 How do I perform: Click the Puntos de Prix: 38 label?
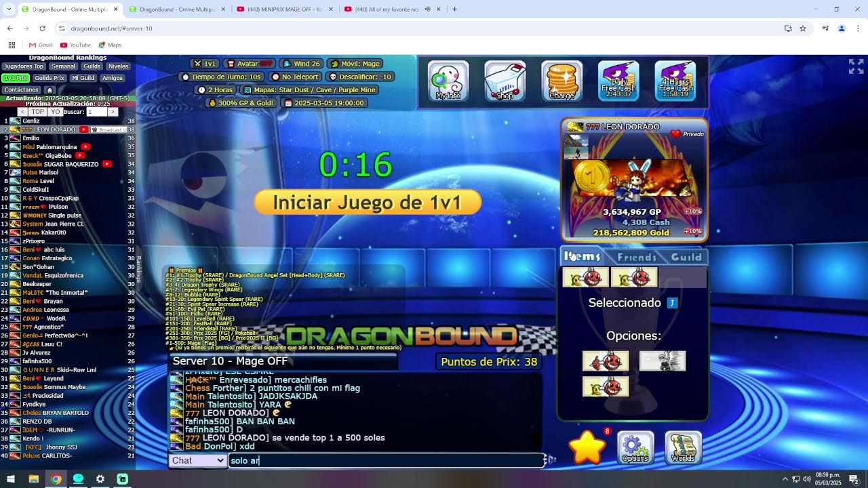point(489,362)
